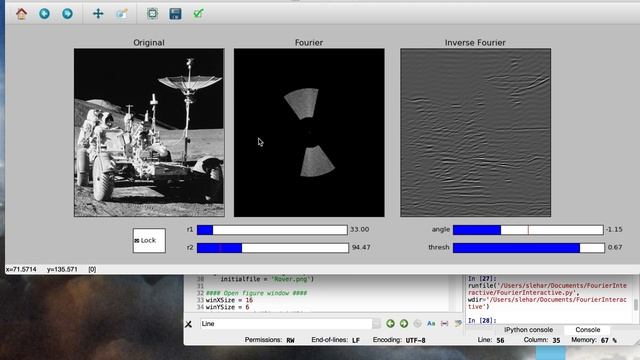Image resolution: width=640 pixels, height=360 pixels.
Task: Click 'End-of-lines: LF' status entry
Action: pos(335,340)
